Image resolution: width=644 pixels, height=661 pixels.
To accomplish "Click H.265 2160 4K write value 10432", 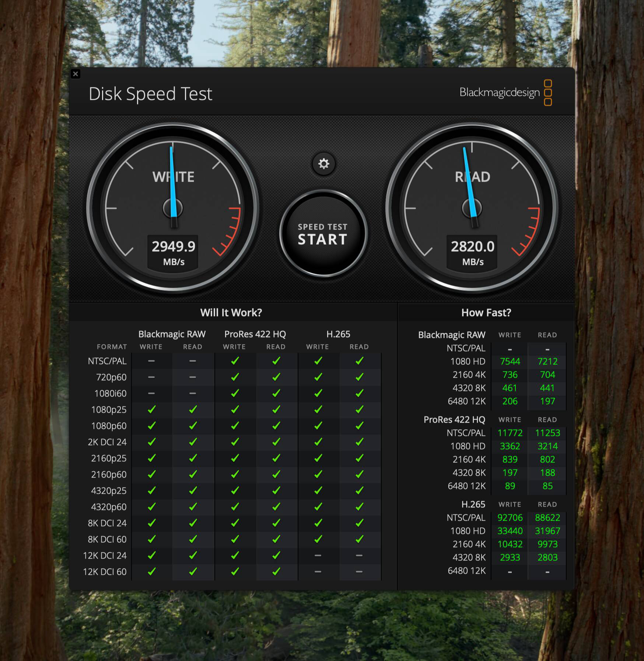I will (510, 544).
